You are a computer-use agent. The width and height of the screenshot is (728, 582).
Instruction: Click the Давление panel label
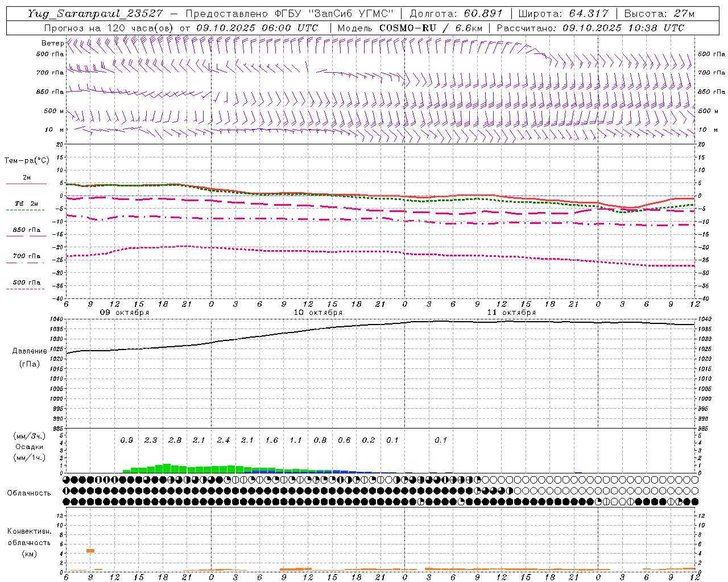pyautogui.click(x=30, y=351)
